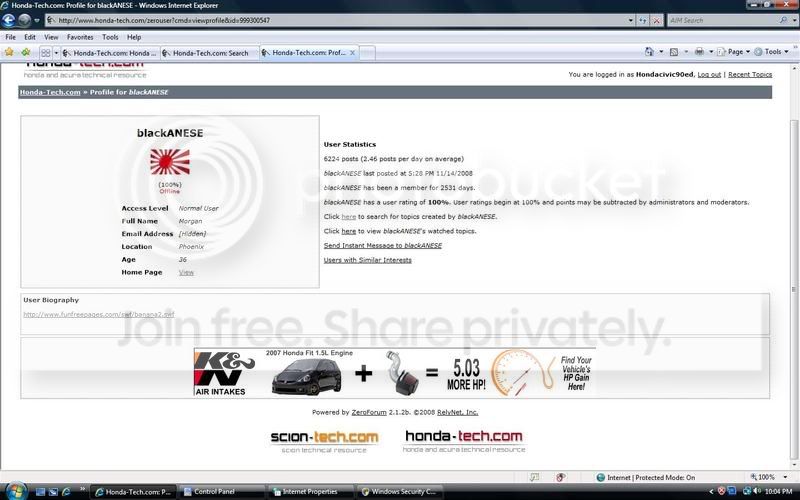Click the Quick Tabs grid icon
The width and height of the screenshot is (800, 500).
point(45,53)
